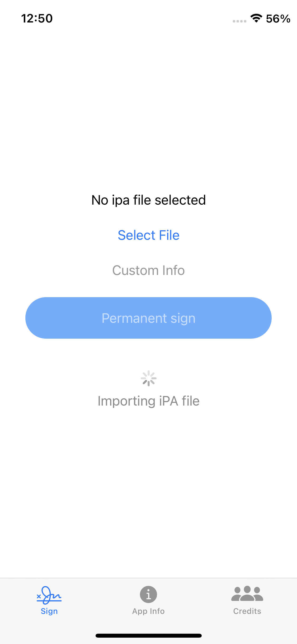Tap the 56% battery indicator
The height and width of the screenshot is (644, 297).
pyautogui.click(x=278, y=19)
